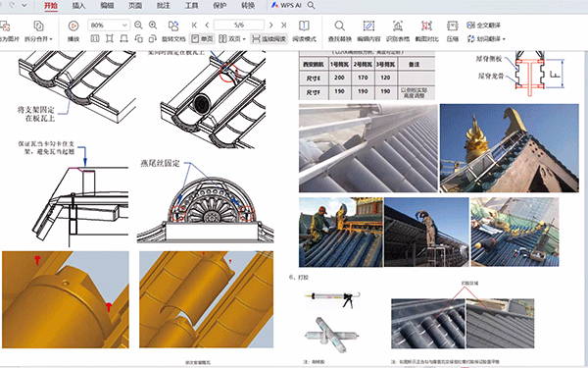Click table cell "200"
Viewport: 588px width, 368px height.
tap(339, 78)
